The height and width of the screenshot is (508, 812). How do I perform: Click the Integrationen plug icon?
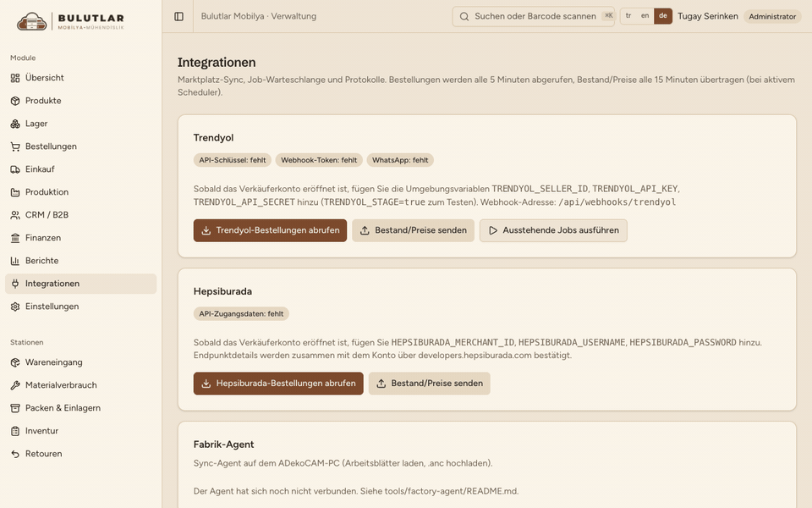click(15, 284)
